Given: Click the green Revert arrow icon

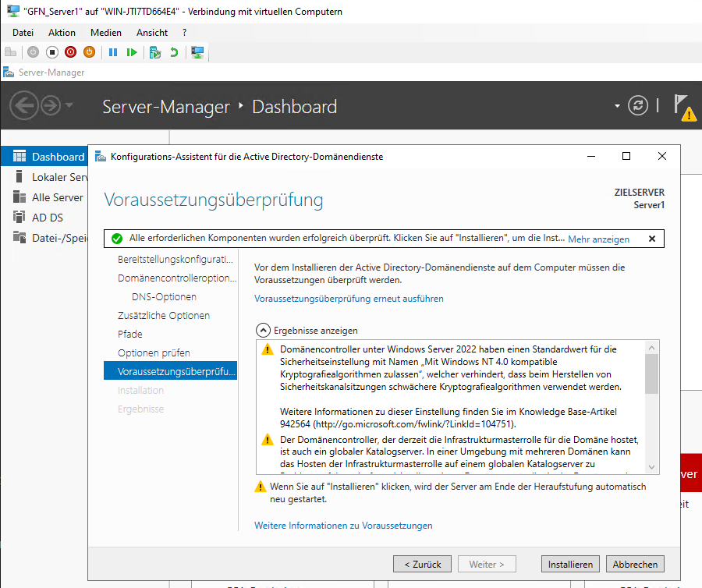Looking at the screenshot, I should click(174, 52).
